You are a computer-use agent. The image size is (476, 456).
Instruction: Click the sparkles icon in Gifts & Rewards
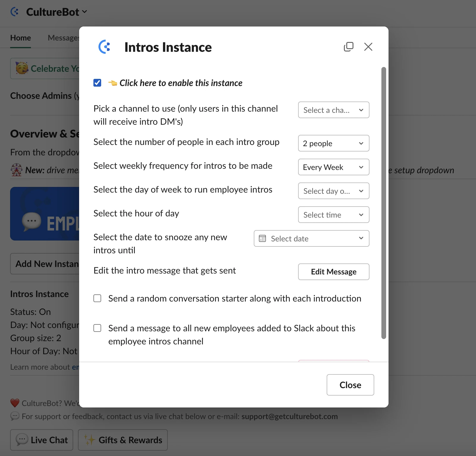pos(89,440)
